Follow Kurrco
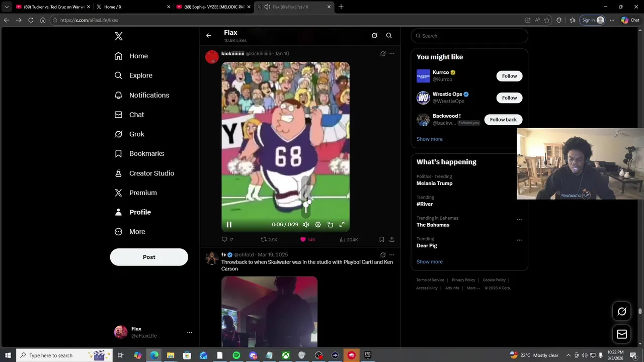 (x=509, y=76)
